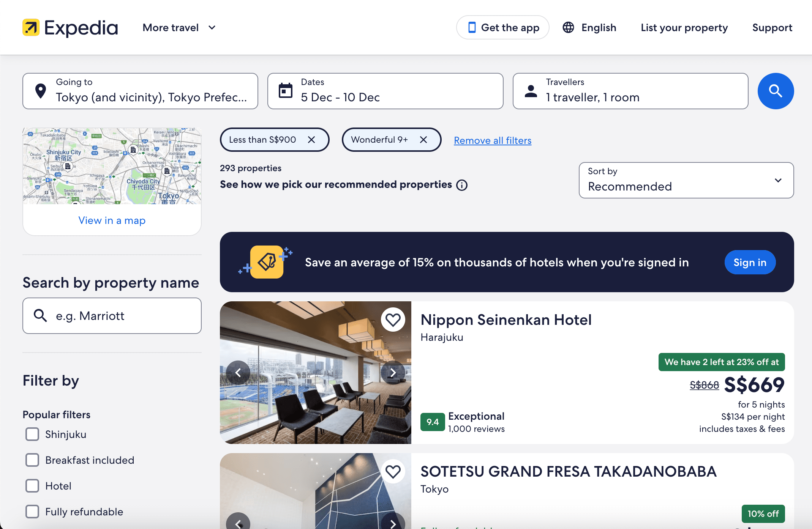Save Nippon Seinenkan Hotel with heart icon

click(x=393, y=320)
